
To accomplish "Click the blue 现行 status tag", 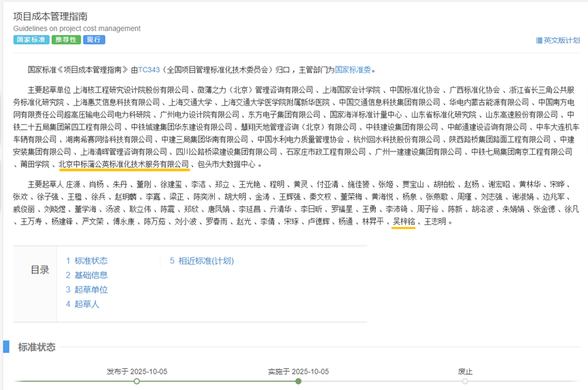I will point(94,40).
